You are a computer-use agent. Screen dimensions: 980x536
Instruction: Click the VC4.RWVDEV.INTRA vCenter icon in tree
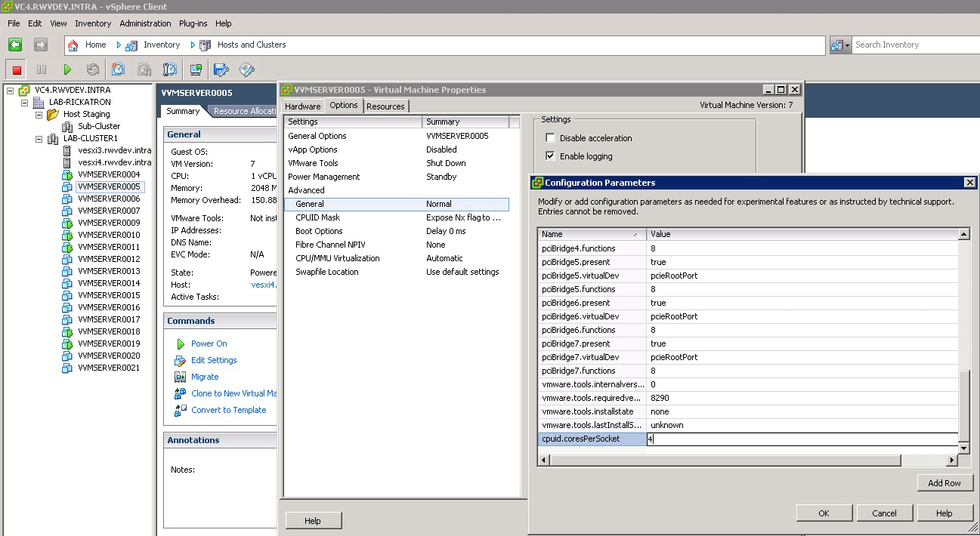coord(25,90)
